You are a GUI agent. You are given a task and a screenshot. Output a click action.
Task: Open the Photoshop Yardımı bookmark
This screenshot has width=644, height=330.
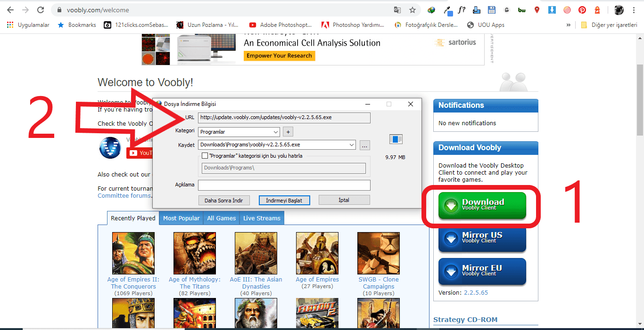(353, 25)
